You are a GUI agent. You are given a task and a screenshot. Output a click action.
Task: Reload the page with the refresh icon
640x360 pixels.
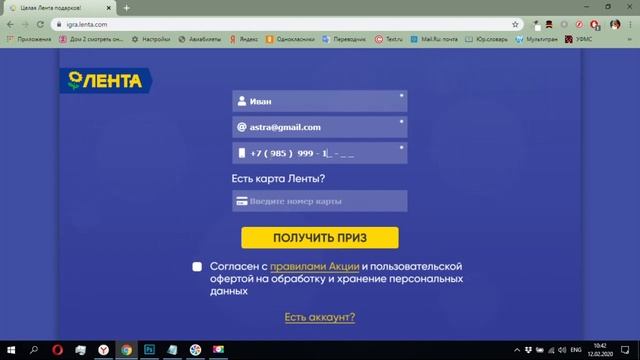[40, 24]
